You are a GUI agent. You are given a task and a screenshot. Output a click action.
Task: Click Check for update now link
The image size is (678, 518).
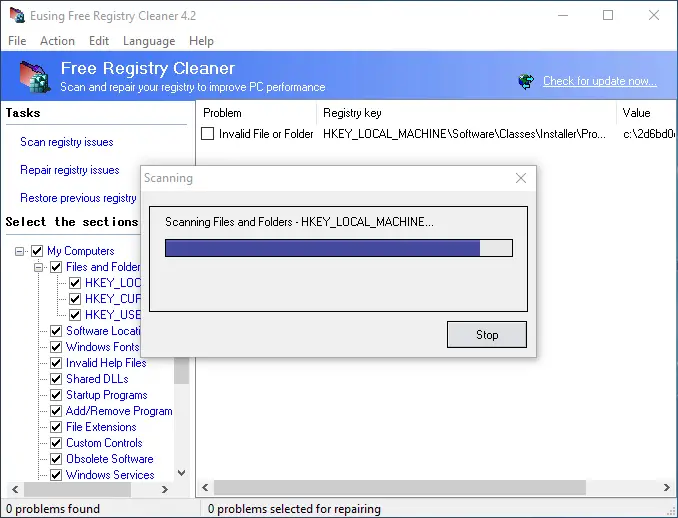point(600,81)
